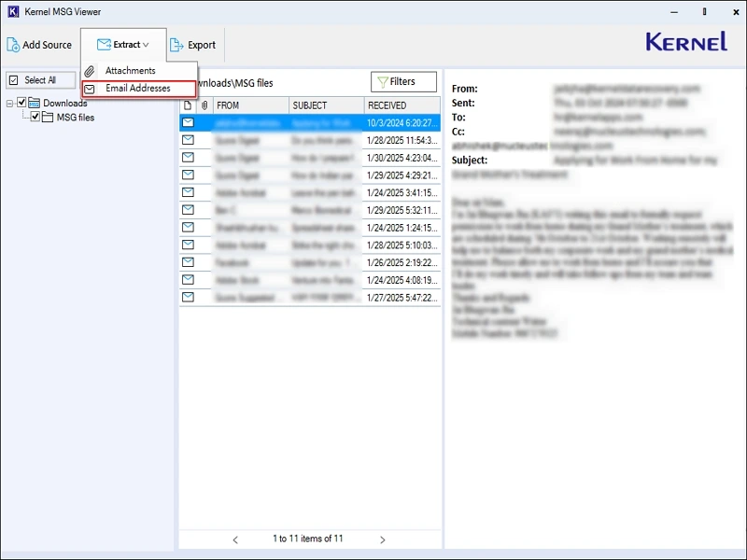Click the Filters funnel icon
The width and height of the screenshot is (747, 560).
[x=384, y=81]
